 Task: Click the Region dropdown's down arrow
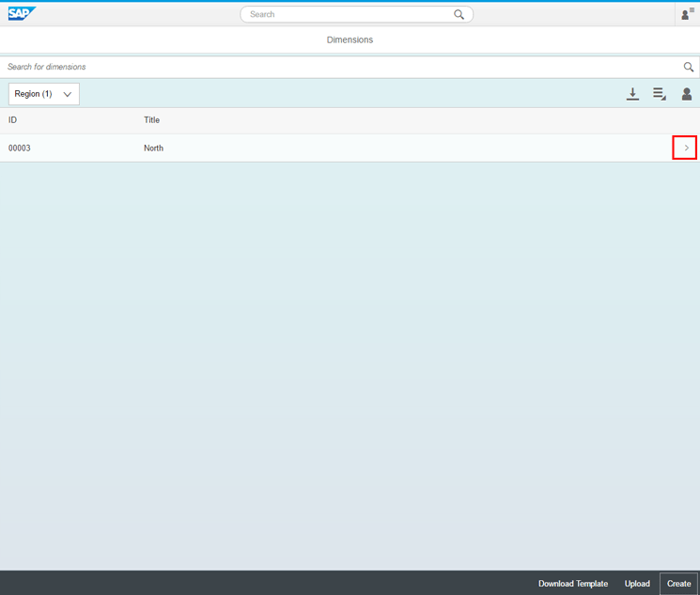click(68, 95)
